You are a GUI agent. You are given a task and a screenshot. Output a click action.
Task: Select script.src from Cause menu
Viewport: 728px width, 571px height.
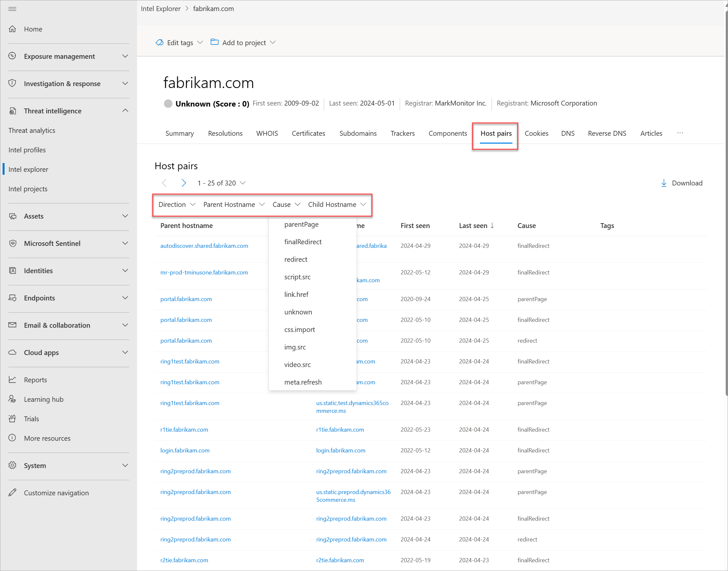click(x=297, y=277)
